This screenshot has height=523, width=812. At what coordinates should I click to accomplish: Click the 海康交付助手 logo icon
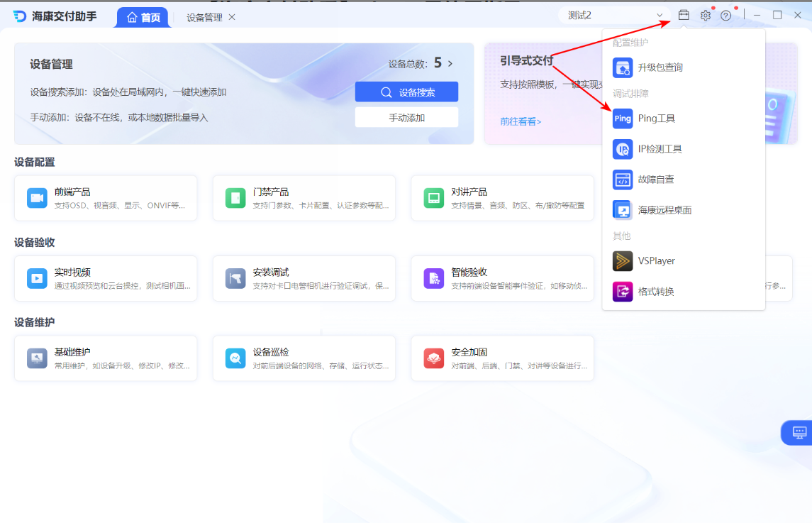(x=20, y=16)
